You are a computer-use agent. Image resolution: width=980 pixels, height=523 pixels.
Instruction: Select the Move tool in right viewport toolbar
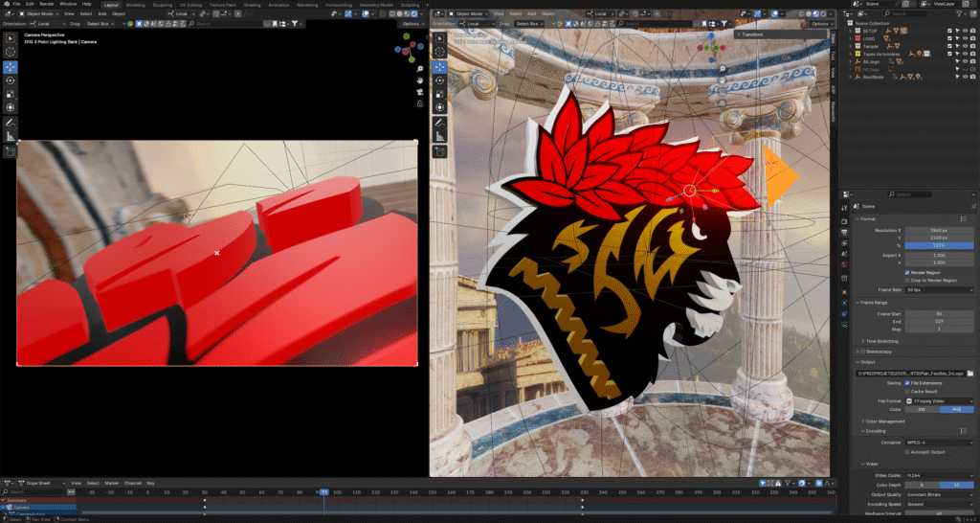(x=439, y=67)
